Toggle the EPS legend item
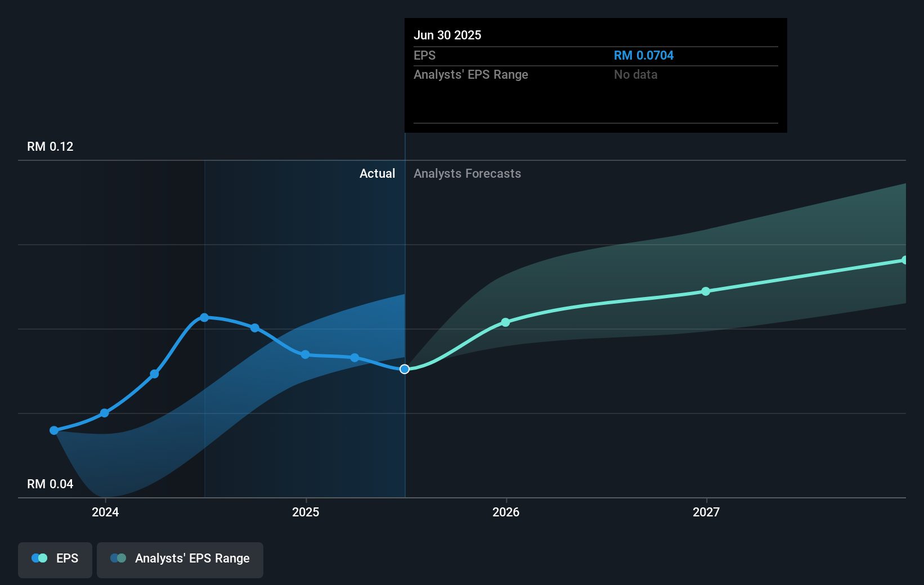The image size is (924, 585). click(x=55, y=558)
